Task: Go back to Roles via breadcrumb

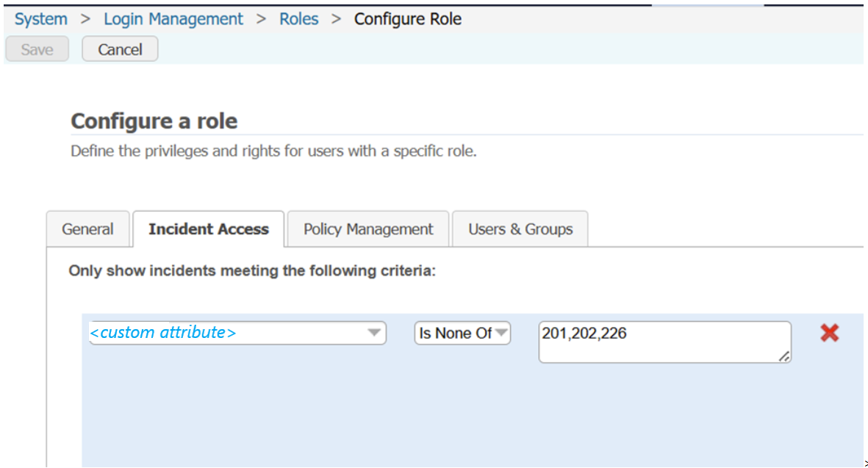Action: (298, 19)
